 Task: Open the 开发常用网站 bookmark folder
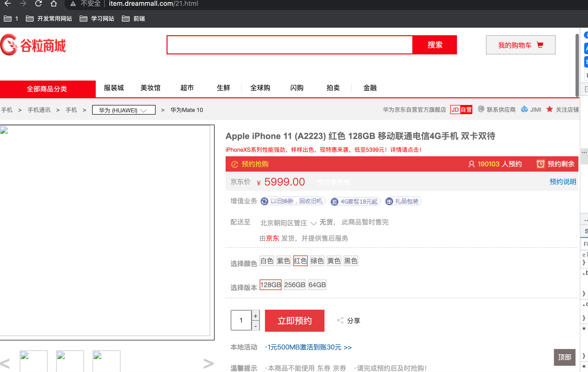(49, 18)
